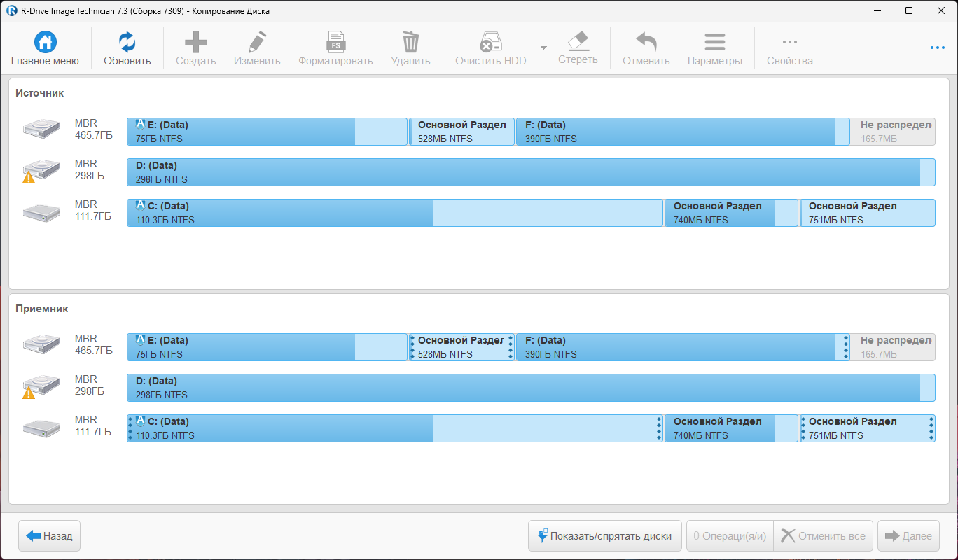Open the Главное меню home icon

point(45,42)
